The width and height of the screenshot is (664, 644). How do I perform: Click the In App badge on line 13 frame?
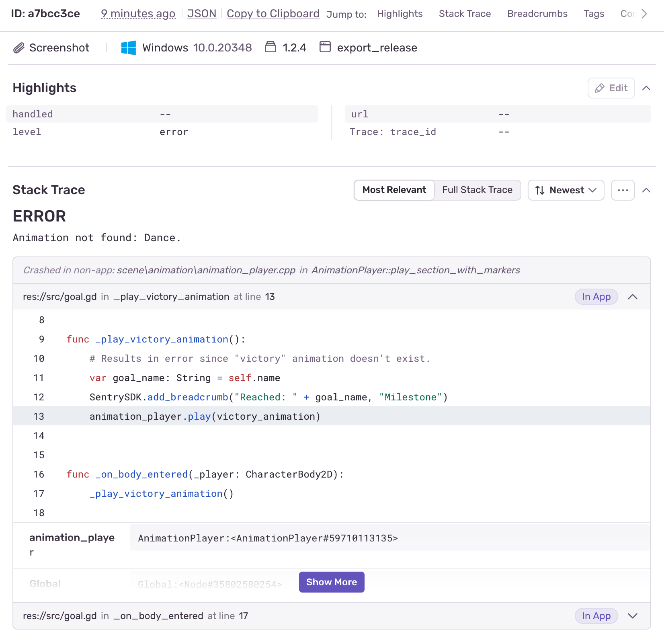pyautogui.click(x=596, y=297)
